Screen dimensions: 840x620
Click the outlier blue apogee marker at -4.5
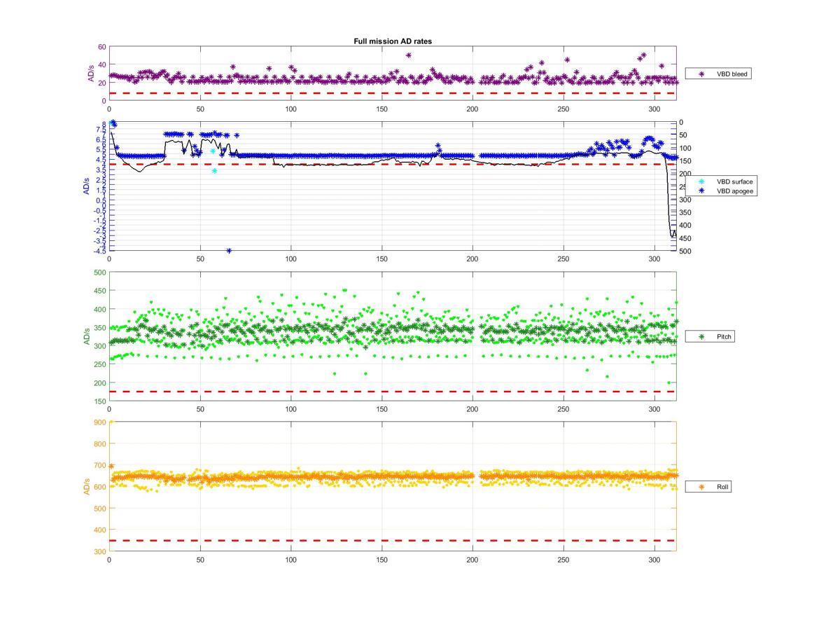229,250
